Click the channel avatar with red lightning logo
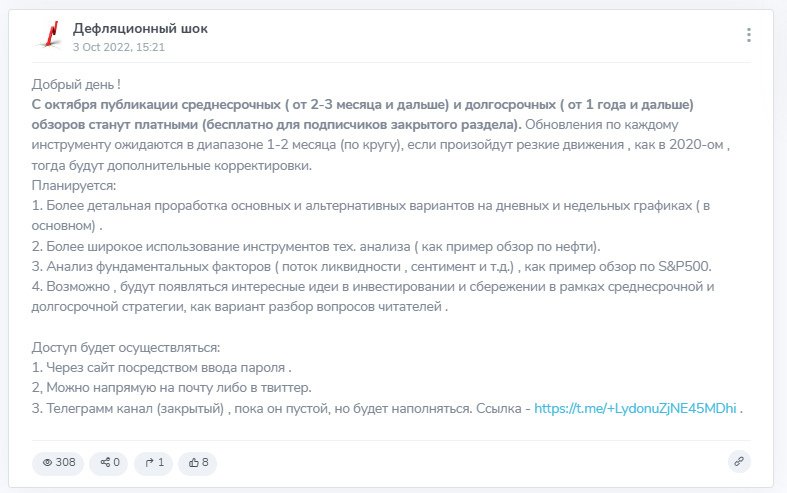 point(48,36)
